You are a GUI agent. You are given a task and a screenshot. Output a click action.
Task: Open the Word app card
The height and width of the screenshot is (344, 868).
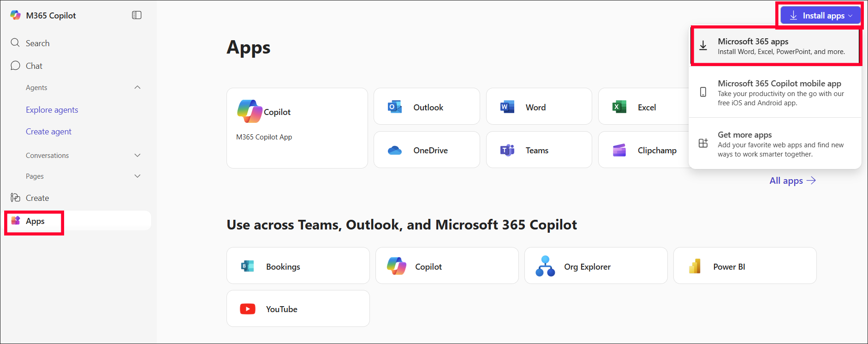click(539, 106)
